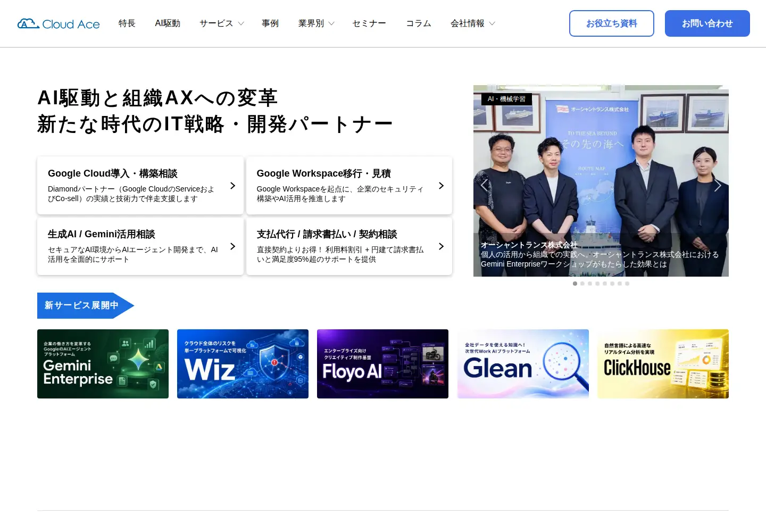Open the セミナー navigation link
The height and width of the screenshot is (532, 766).
(x=369, y=23)
